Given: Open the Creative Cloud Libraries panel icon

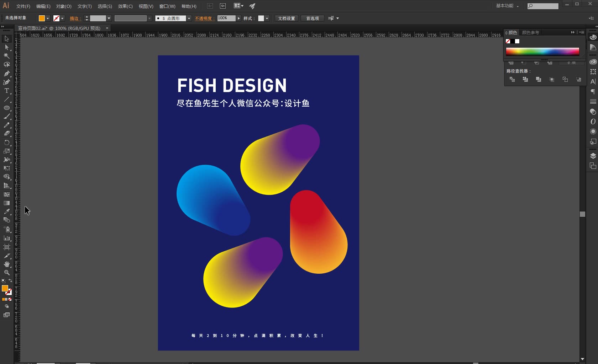Looking at the screenshot, I should (x=593, y=62).
